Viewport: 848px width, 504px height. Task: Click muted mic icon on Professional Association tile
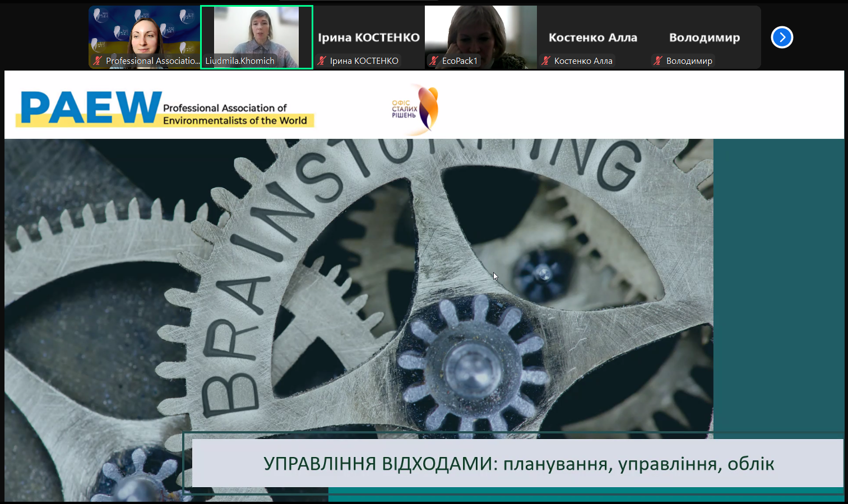98,60
